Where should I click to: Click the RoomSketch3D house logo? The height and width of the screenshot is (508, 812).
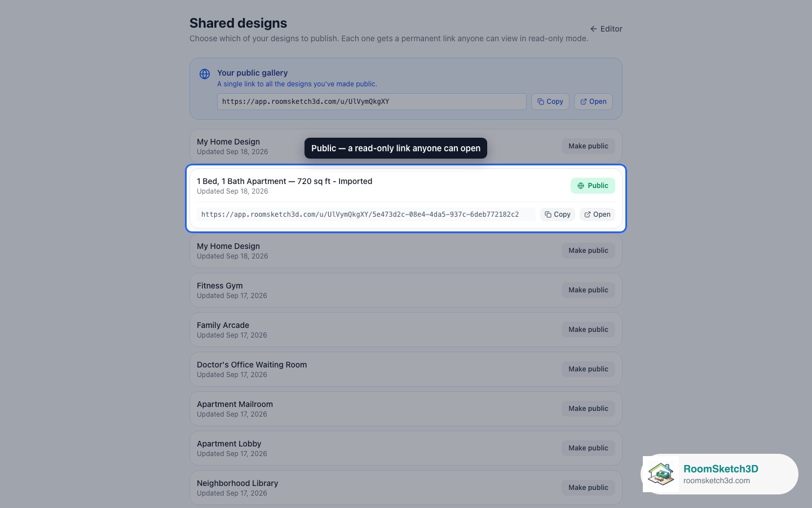coord(661,474)
